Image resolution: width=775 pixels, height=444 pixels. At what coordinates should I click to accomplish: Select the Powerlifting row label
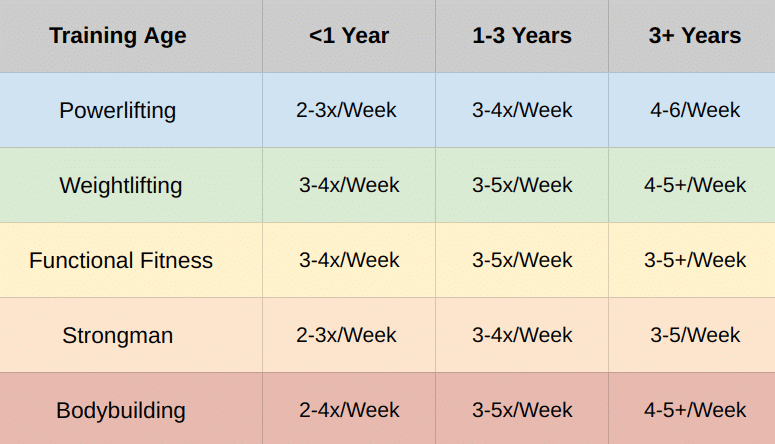pos(131,110)
